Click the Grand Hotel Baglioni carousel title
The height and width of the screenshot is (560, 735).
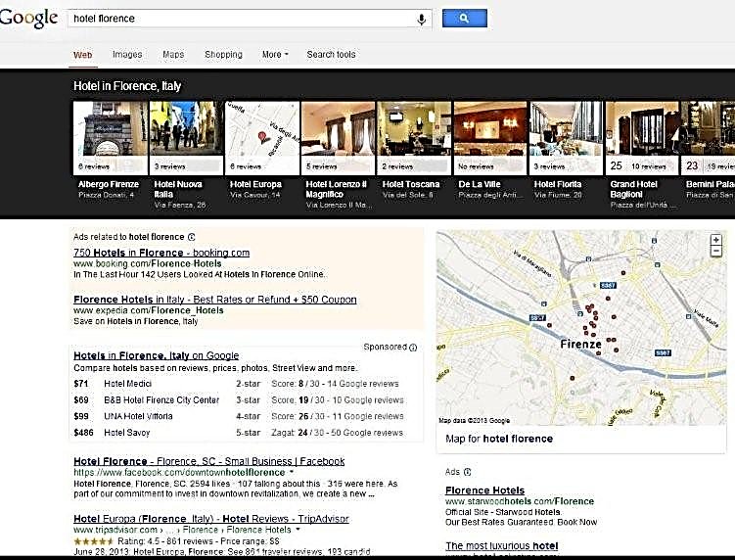coord(634,189)
